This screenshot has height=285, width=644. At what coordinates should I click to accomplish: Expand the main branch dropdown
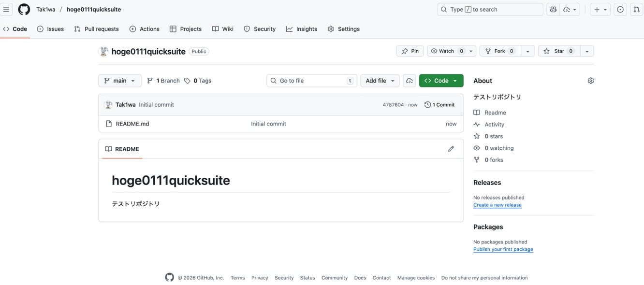pyautogui.click(x=119, y=81)
